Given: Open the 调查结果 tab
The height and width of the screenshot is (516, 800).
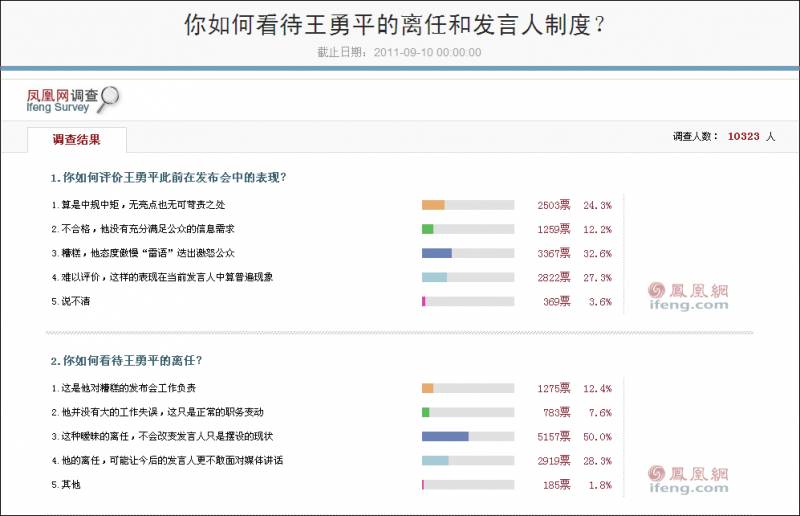Looking at the screenshot, I should click(76, 140).
